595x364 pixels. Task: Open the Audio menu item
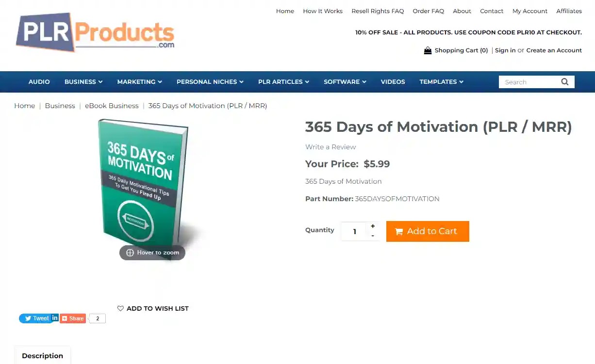(x=39, y=82)
